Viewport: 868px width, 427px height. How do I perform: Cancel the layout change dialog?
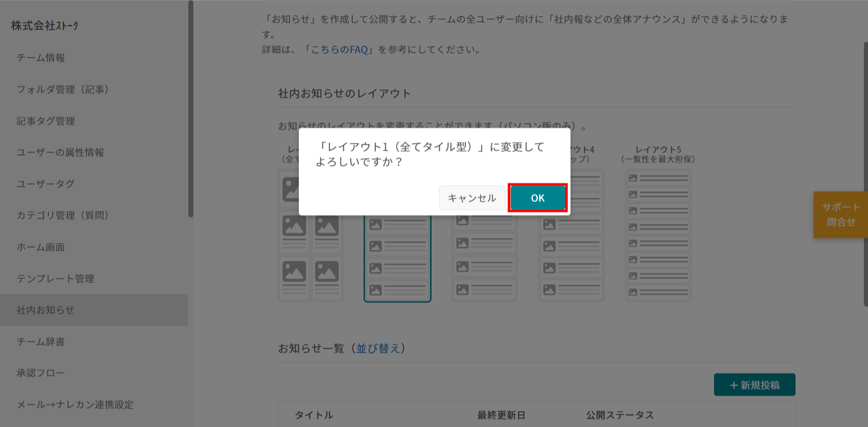(472, 198)
